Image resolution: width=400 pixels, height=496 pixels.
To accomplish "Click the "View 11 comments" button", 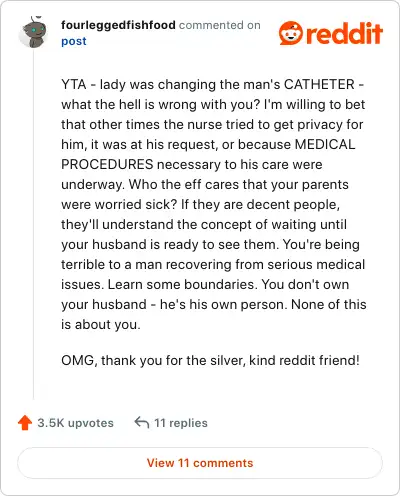I will click(x=200, y=463).
